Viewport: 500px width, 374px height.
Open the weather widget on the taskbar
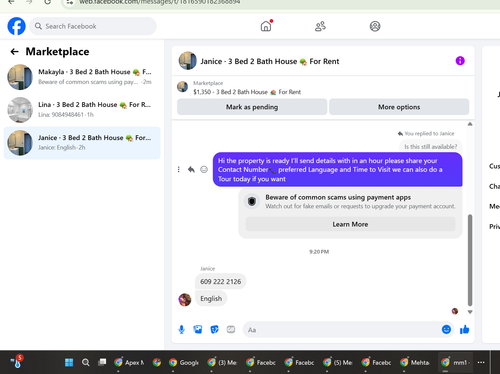click(x=17, y=362)
